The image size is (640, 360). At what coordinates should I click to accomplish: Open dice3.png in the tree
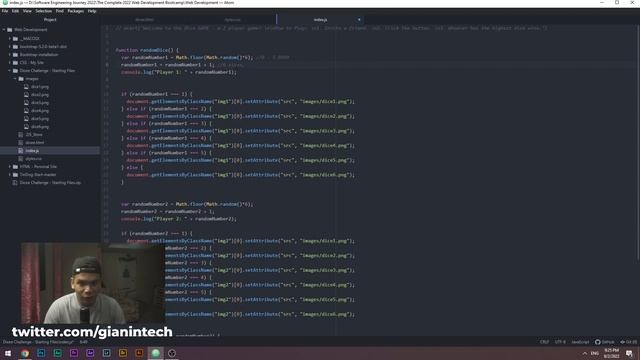tap(40, 103)
